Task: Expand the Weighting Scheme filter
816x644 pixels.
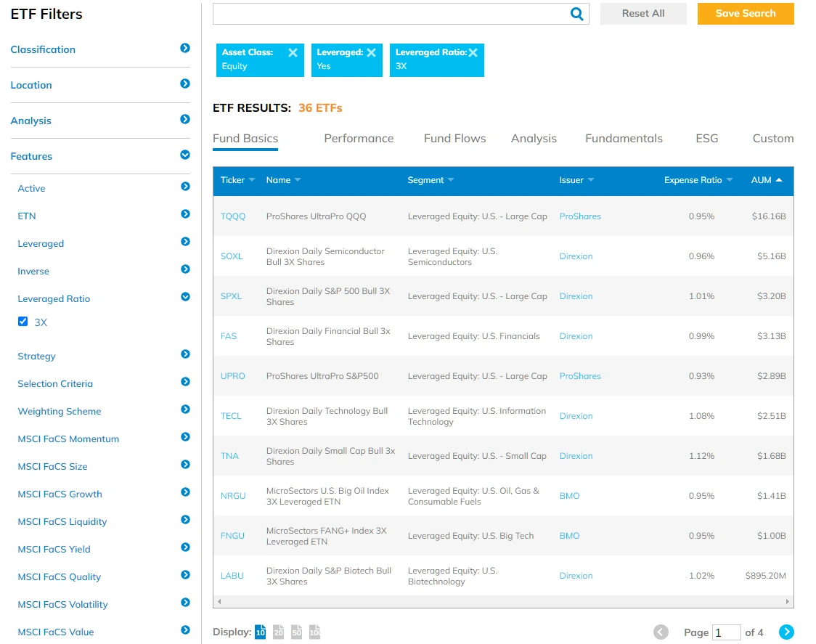Action: tap(185, 409)
